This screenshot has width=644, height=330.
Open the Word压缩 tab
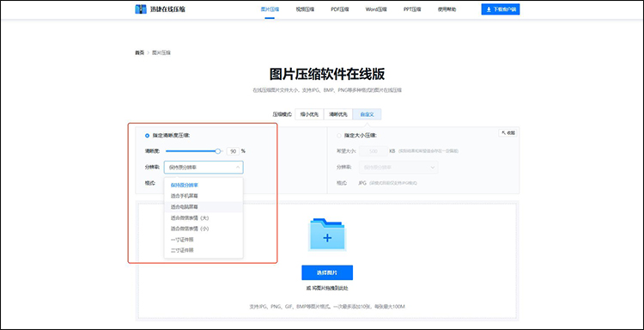[376, 9]
